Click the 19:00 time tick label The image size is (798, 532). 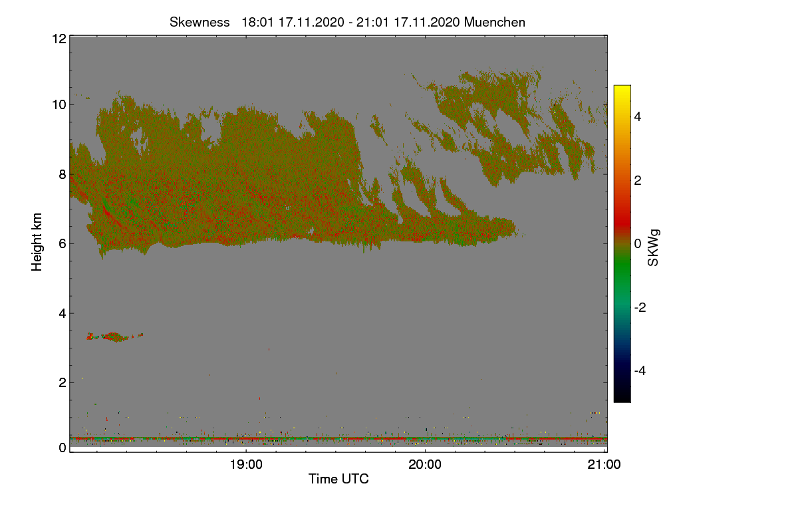tap(246, 465)
